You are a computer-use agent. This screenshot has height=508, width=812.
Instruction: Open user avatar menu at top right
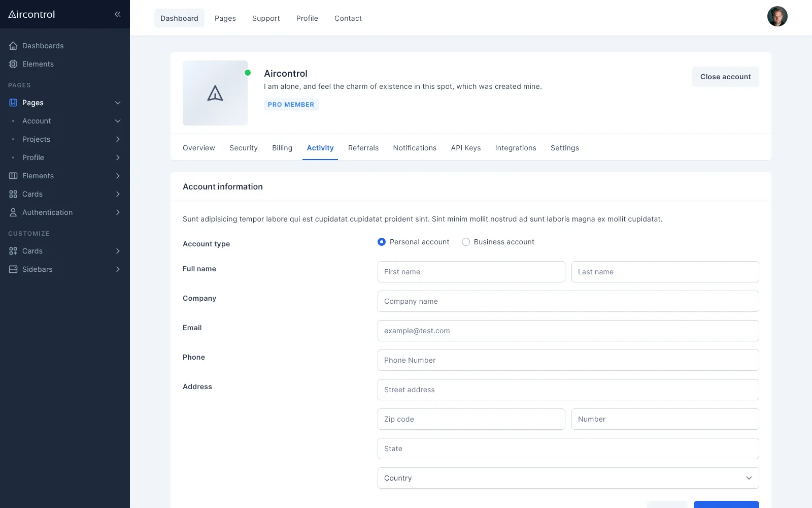tap(777, 16)
